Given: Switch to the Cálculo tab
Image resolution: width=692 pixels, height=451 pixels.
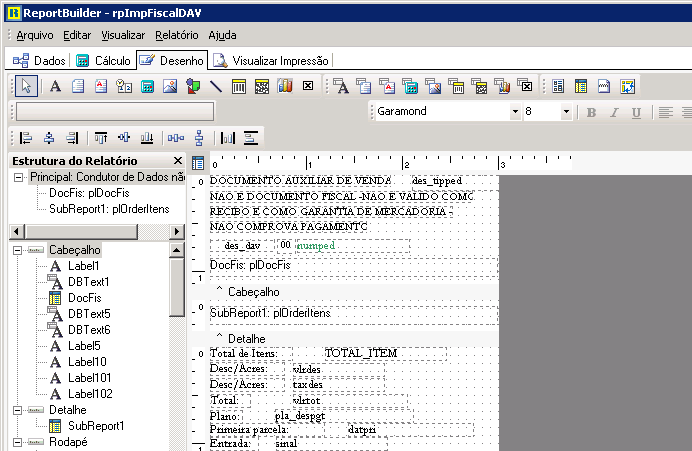Looking at the screenshot, I should [x=103, y=60].
